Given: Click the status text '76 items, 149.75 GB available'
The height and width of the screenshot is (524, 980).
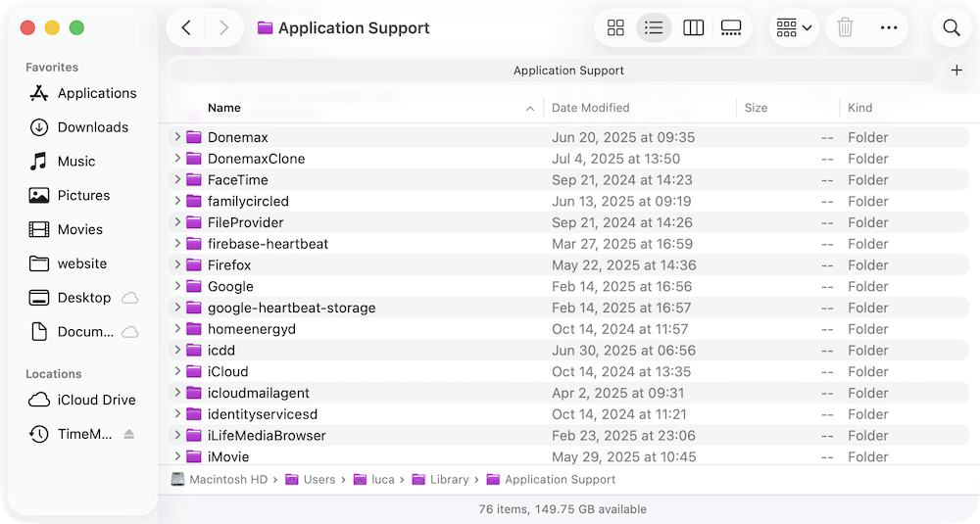Looking at the screenshot, I should [563, 509].
